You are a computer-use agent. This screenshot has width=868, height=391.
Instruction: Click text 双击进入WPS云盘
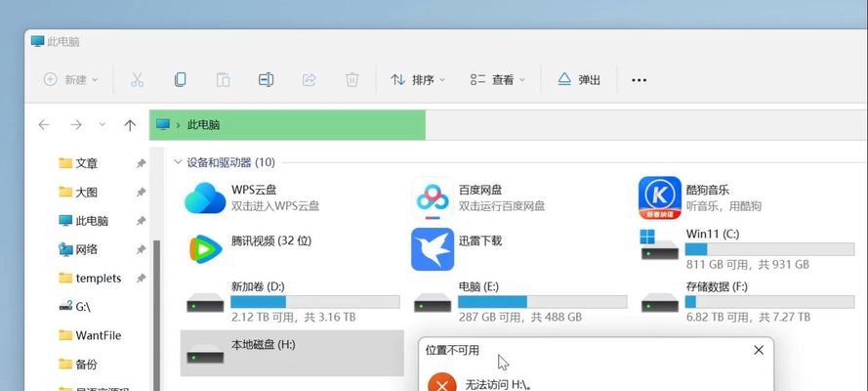275,206
